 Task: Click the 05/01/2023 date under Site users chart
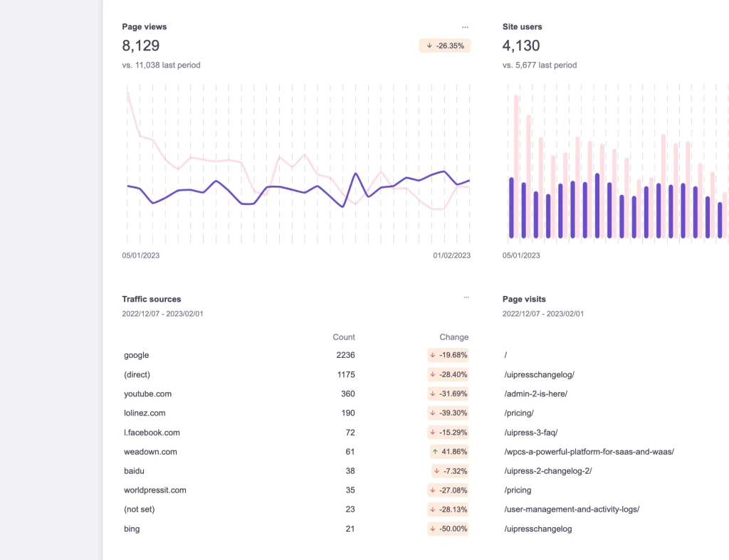521,255
